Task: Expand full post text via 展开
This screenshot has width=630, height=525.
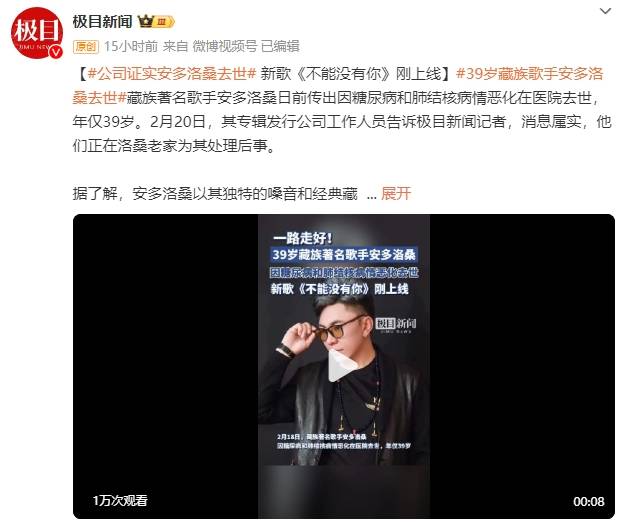Action: pyautogui.click(x=396, y=194)
